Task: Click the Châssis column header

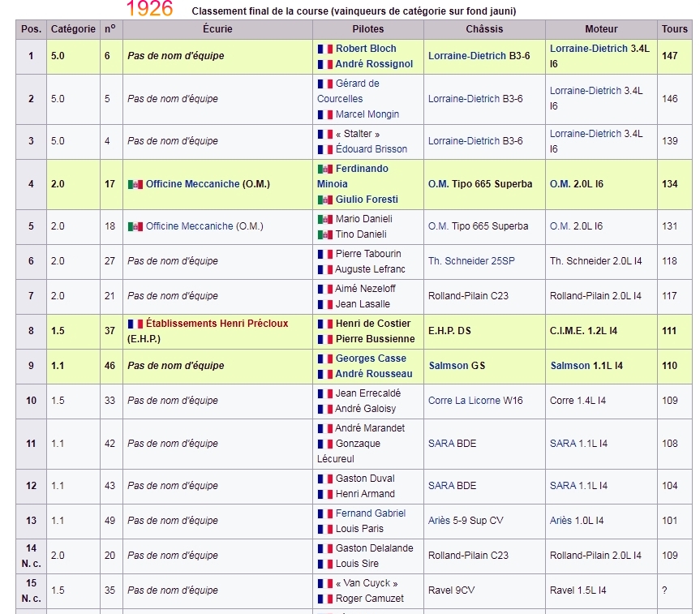Action: coord(484,29)
